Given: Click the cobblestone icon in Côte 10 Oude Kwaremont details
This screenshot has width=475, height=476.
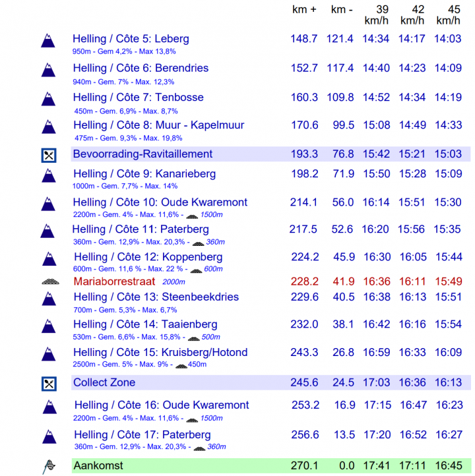Looking at the screenshot, I should click(x=192, y=216).
